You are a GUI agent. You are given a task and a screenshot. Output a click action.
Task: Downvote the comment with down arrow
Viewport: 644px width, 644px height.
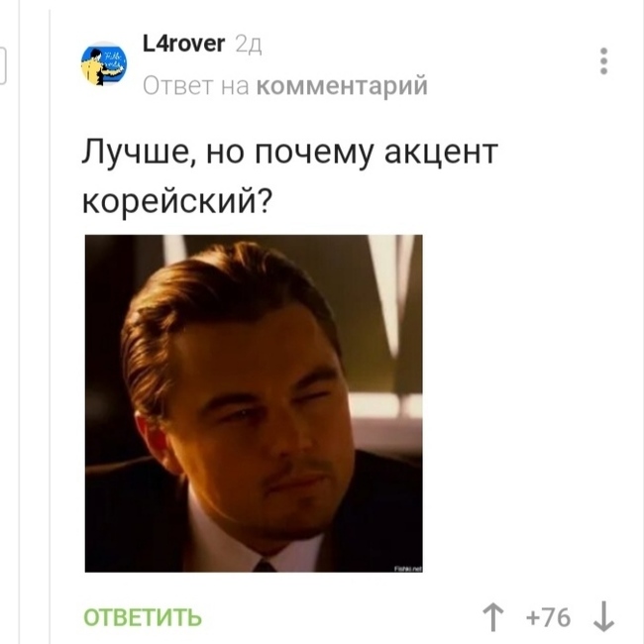coord(603,617)
